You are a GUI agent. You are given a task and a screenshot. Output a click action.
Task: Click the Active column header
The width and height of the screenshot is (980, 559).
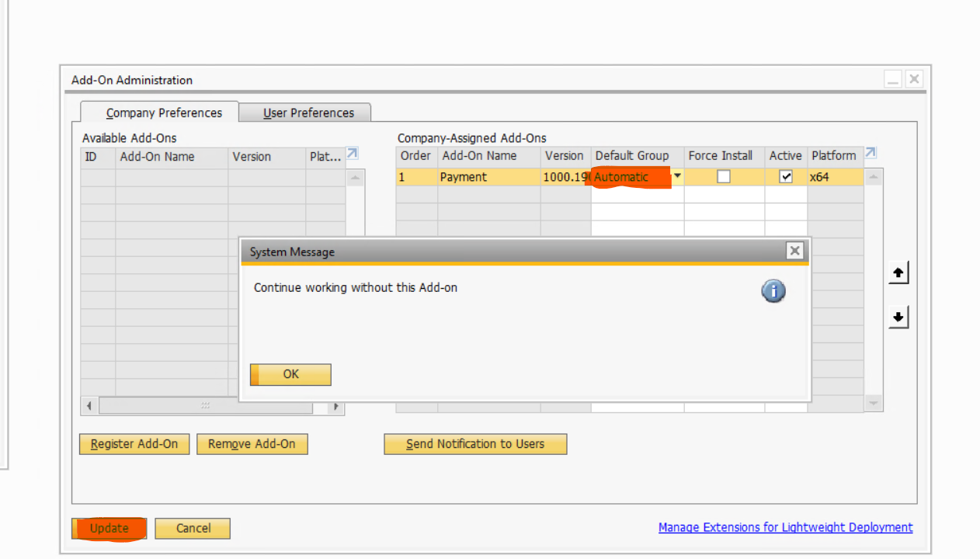click(786, 156)
